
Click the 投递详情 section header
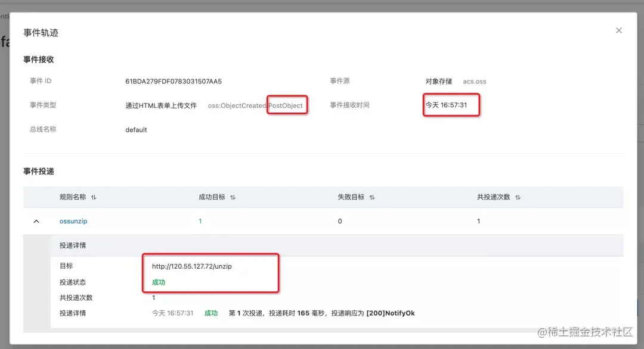click(73, 245)
